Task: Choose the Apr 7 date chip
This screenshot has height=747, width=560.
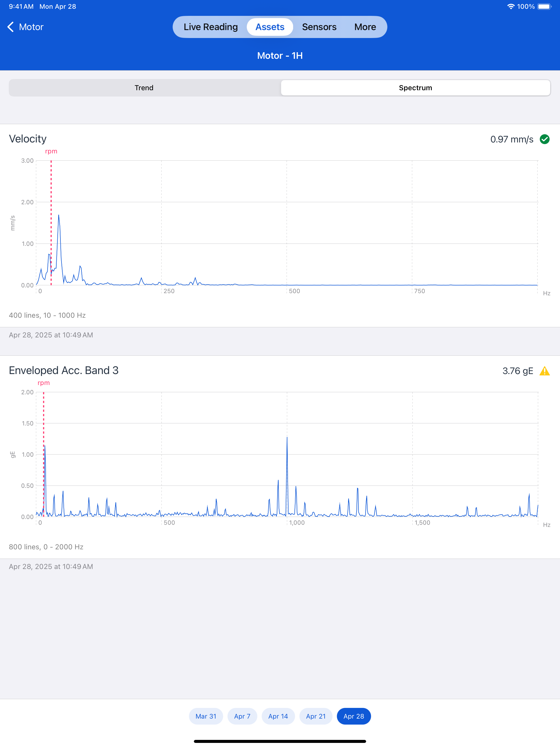Action: tap(242, 716)
